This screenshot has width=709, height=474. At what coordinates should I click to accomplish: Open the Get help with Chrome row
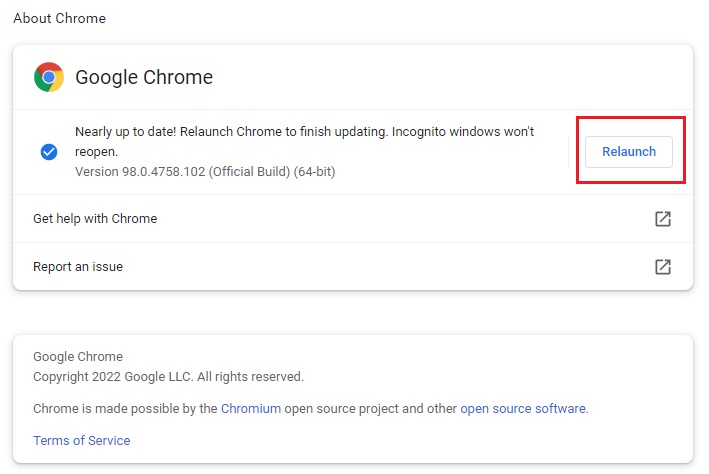coord(95,219)
